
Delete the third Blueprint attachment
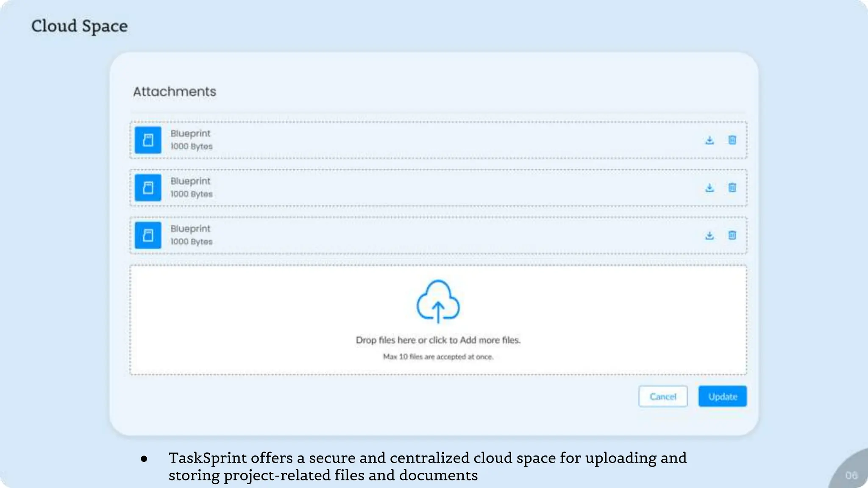tap(732, 235)
